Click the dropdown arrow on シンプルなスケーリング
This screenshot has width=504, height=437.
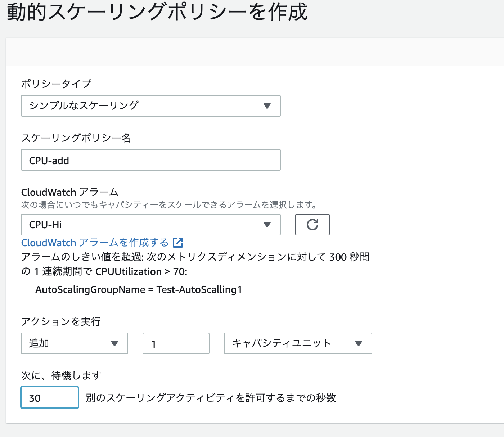267,106
